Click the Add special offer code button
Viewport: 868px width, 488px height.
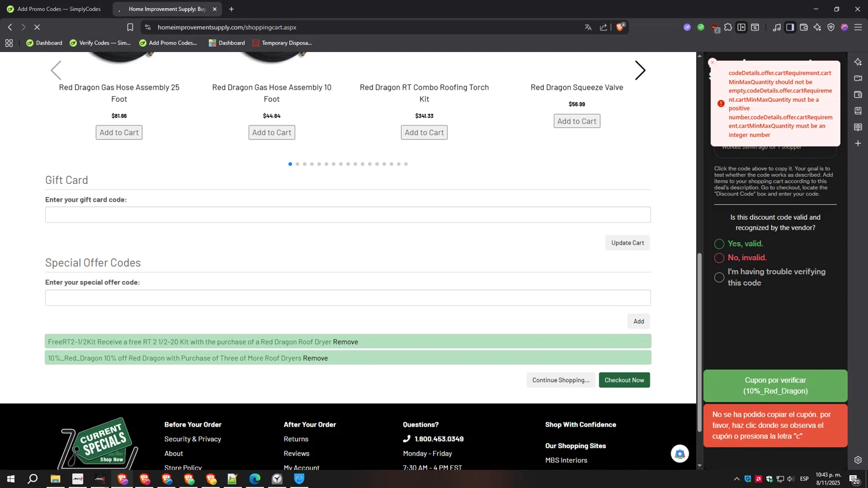(639, 321)
